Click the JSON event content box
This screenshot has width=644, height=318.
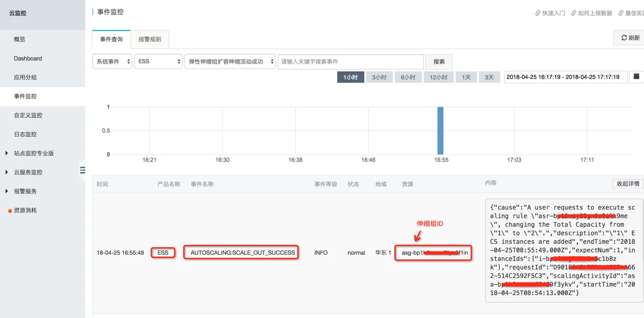point(564,250)
